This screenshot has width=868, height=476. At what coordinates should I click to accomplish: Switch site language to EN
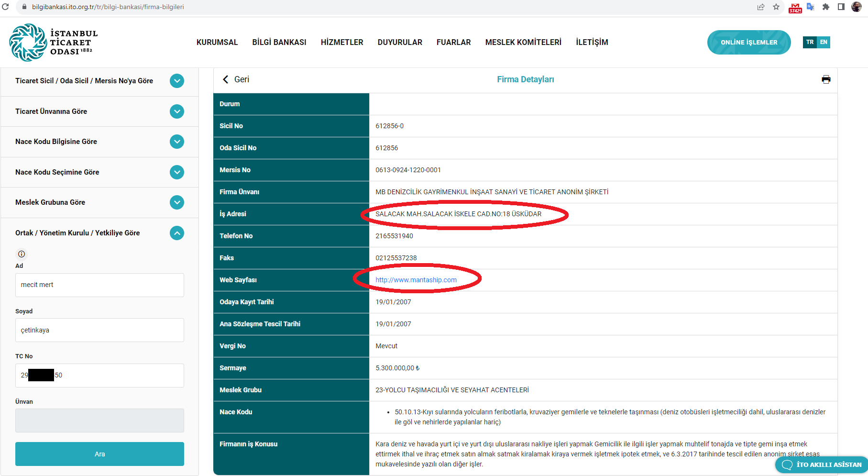tap(824, 42)
